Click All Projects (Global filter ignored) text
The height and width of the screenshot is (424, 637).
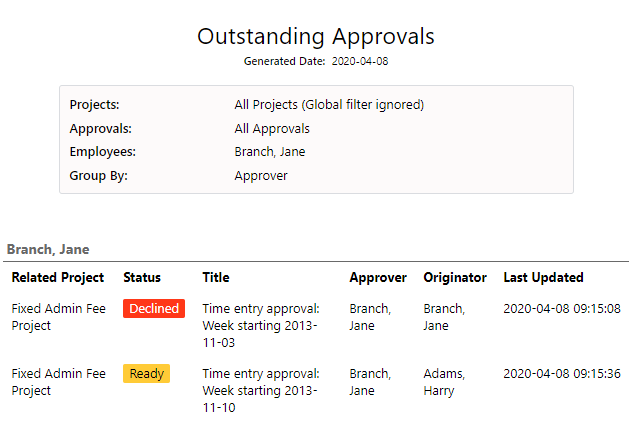pyautogui.click(x=329, y=105)
